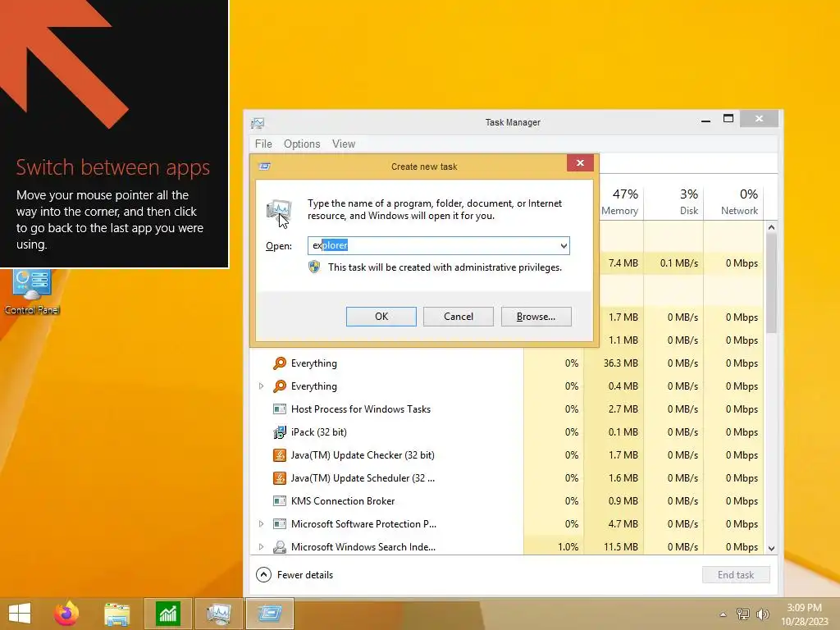Click the 4.7 MB memory value

623,524
